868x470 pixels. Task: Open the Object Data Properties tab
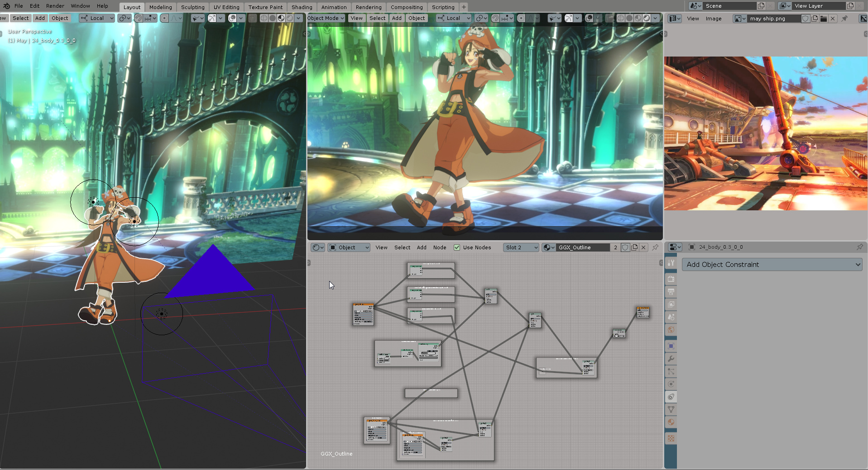point(671,409)
